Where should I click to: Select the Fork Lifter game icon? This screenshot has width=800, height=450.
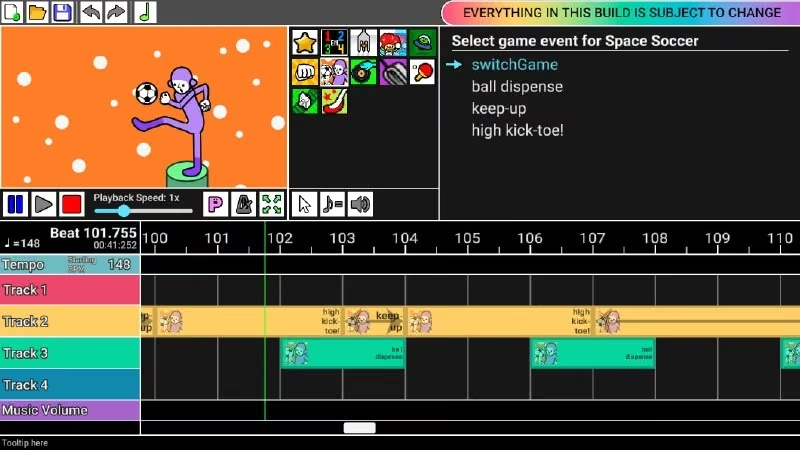(x=364, y=42)
